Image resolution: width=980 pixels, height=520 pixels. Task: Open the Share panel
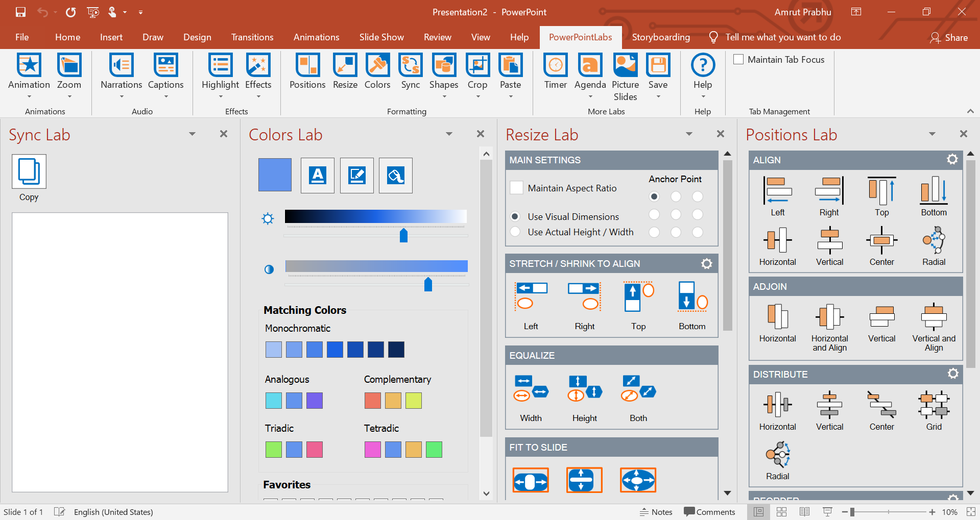948,37
